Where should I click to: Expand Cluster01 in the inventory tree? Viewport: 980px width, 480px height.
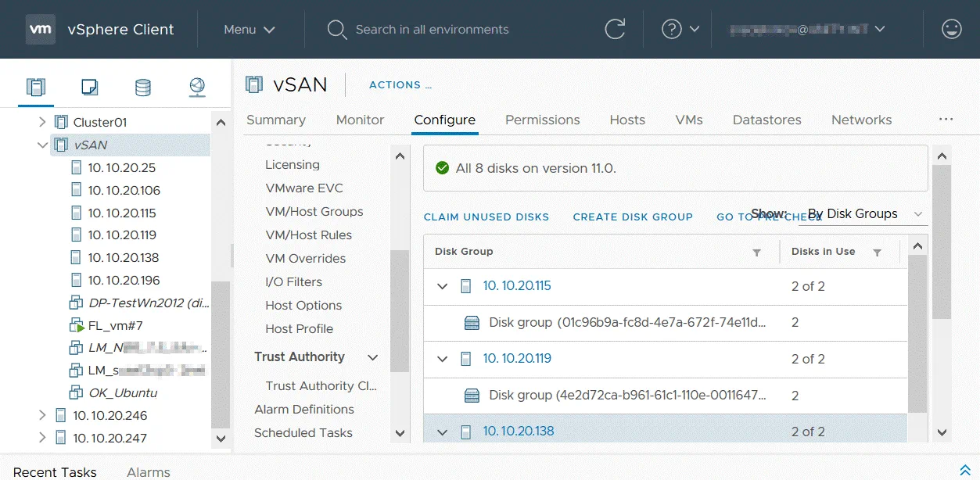click(x=43, y=122)
